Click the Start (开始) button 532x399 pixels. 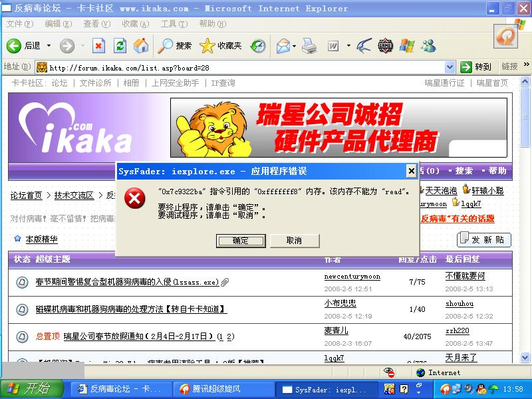point(32,389)
